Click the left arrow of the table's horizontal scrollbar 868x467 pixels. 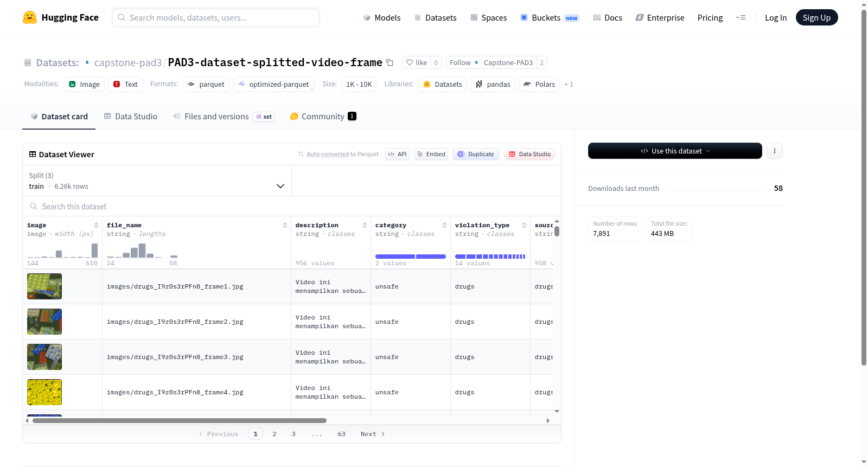(27, 420)
